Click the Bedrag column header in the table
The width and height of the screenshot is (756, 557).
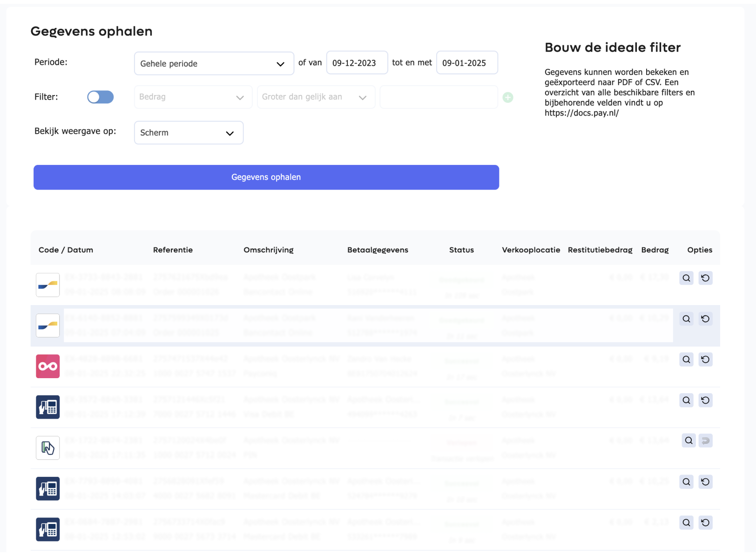tap(655, 250)
